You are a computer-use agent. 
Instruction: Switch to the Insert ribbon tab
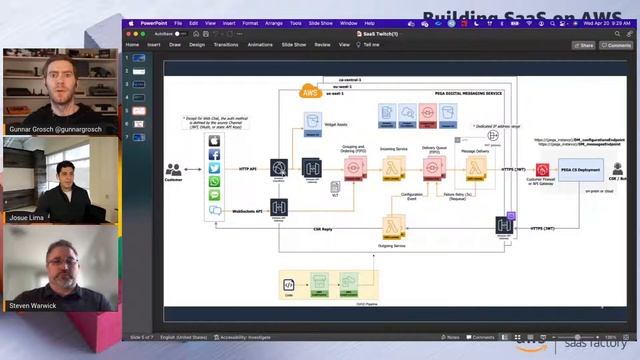154,44
